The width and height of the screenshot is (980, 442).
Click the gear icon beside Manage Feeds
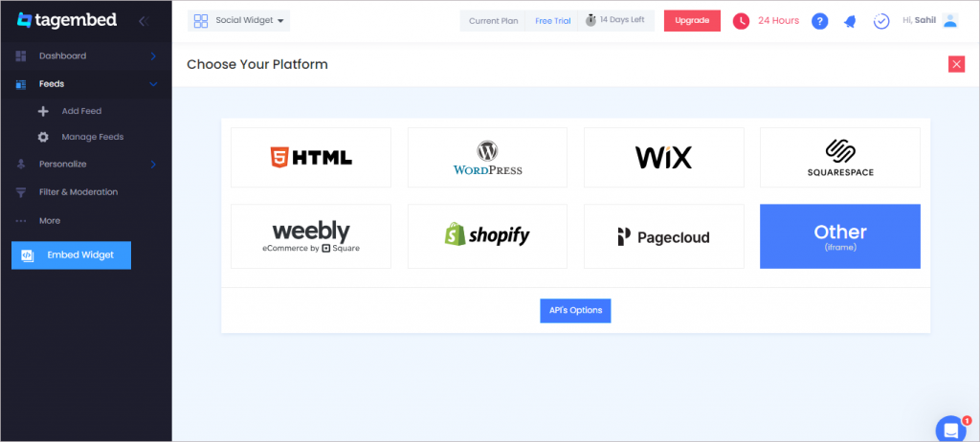click(x=43, y=137)
